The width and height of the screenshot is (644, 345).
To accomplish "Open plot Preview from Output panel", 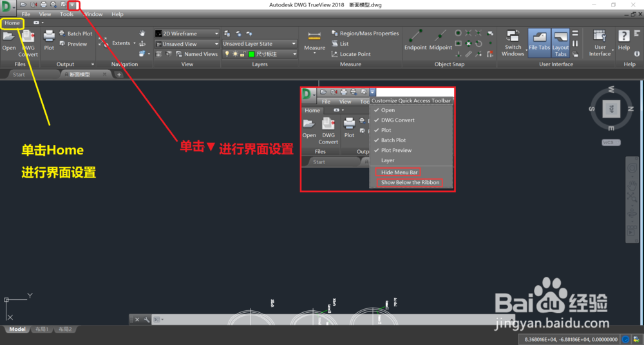I will (73, 44).
